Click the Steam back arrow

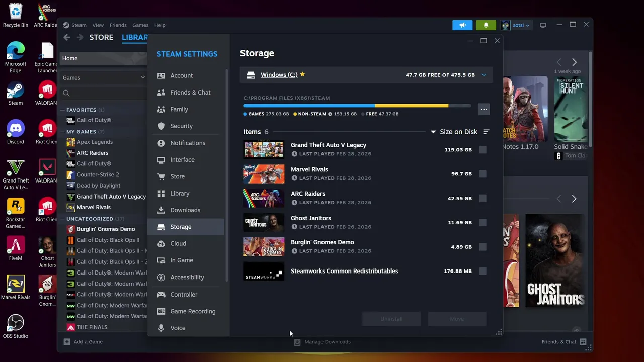67,37
